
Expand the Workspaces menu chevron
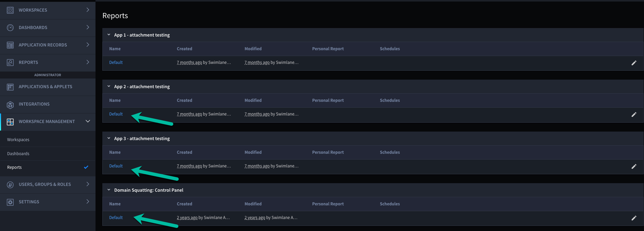click(88, 10)
